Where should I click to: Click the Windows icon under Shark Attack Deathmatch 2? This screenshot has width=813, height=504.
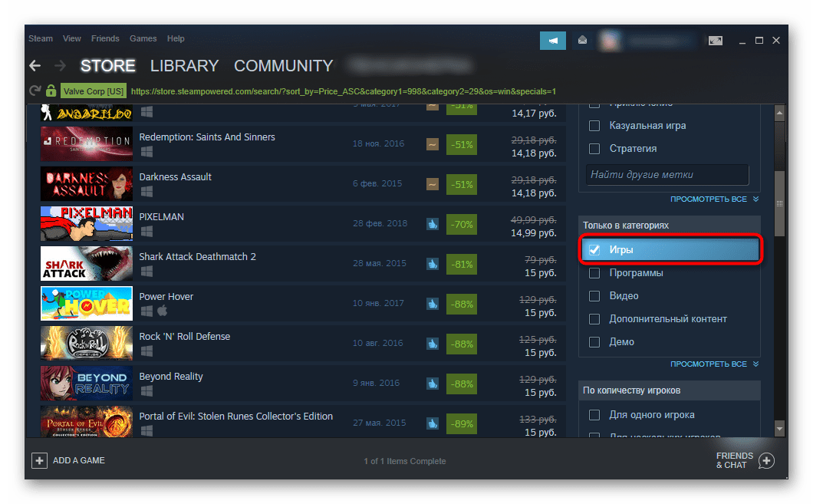pos(146,272)
